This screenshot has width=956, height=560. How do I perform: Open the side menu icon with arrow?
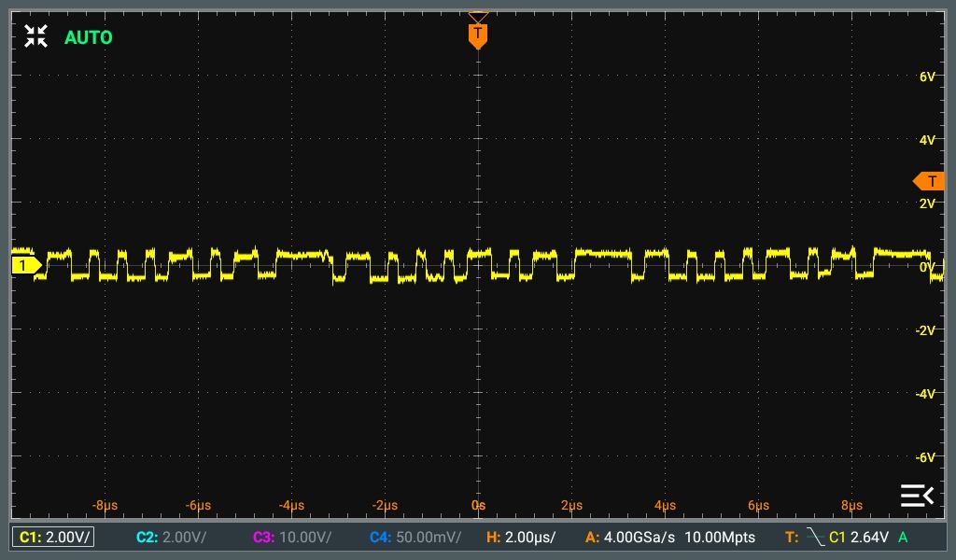click(x=917, y=495)
